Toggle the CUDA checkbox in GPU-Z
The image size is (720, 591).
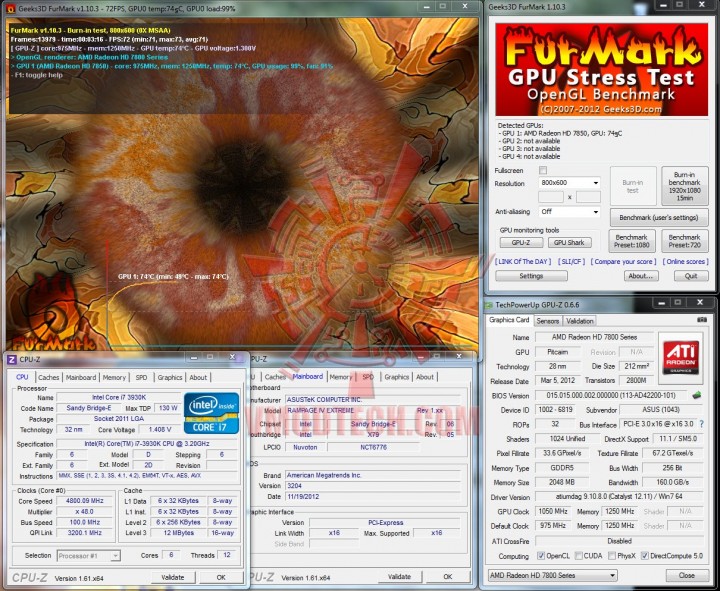578,556
